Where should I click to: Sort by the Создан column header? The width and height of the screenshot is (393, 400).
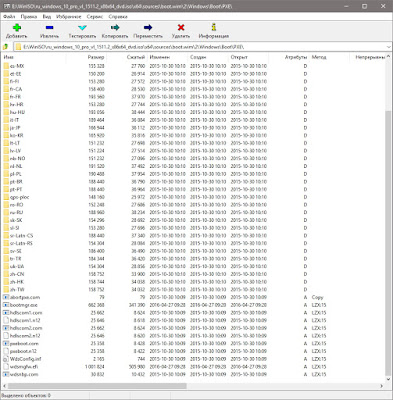208,57
